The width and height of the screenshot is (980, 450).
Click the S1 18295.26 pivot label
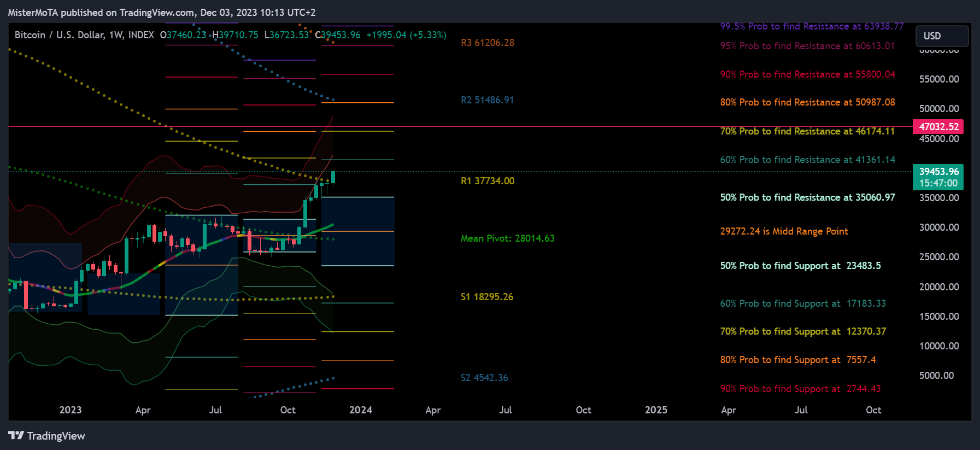(x=487, y=297)
